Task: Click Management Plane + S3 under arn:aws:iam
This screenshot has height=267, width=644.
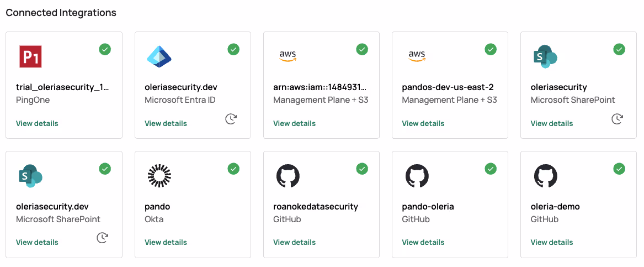Action: [321, 100]
